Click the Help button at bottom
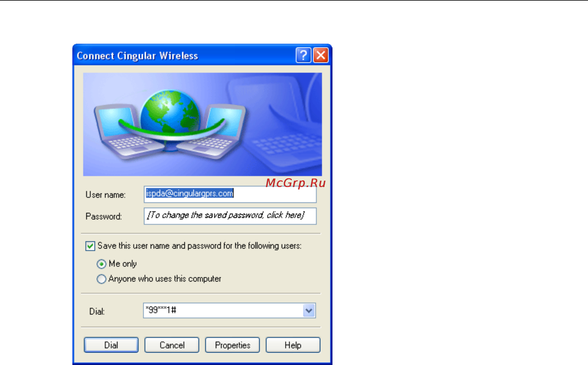This screenshot has height=365, width=588. (x=293, y=345)
